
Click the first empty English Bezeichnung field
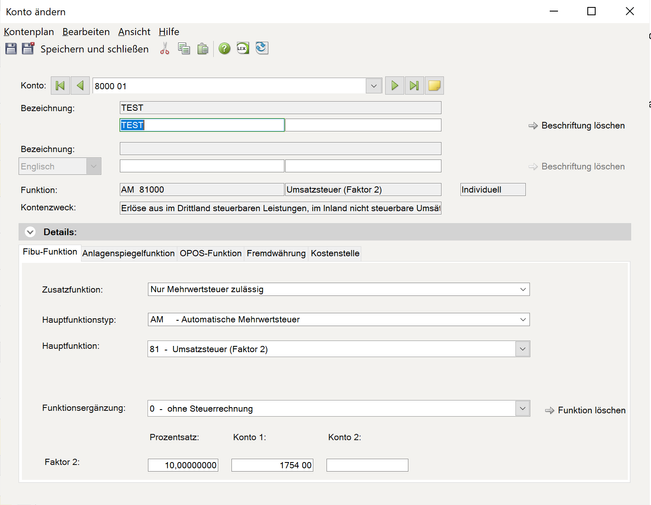coord(202,166)
